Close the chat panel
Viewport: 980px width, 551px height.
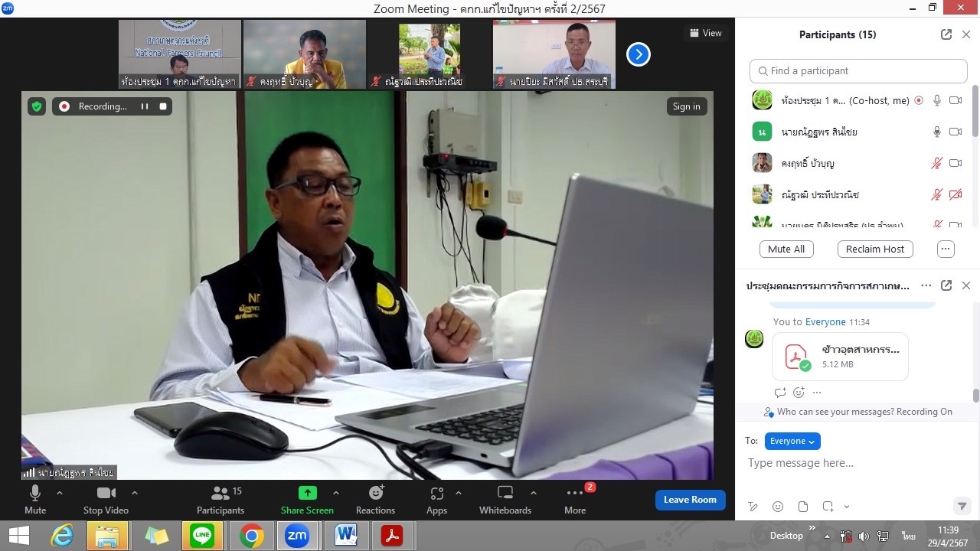pyautogui.click(x=966, y=285)
